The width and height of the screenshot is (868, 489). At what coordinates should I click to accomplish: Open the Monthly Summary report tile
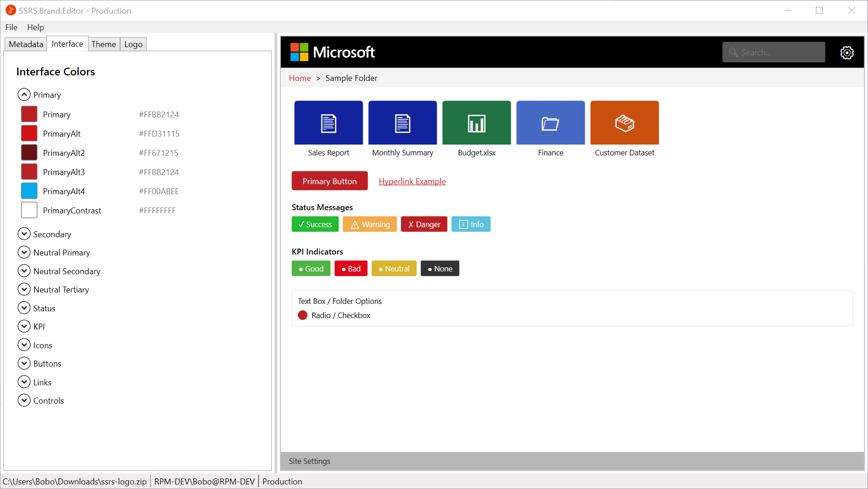(402, 123)
